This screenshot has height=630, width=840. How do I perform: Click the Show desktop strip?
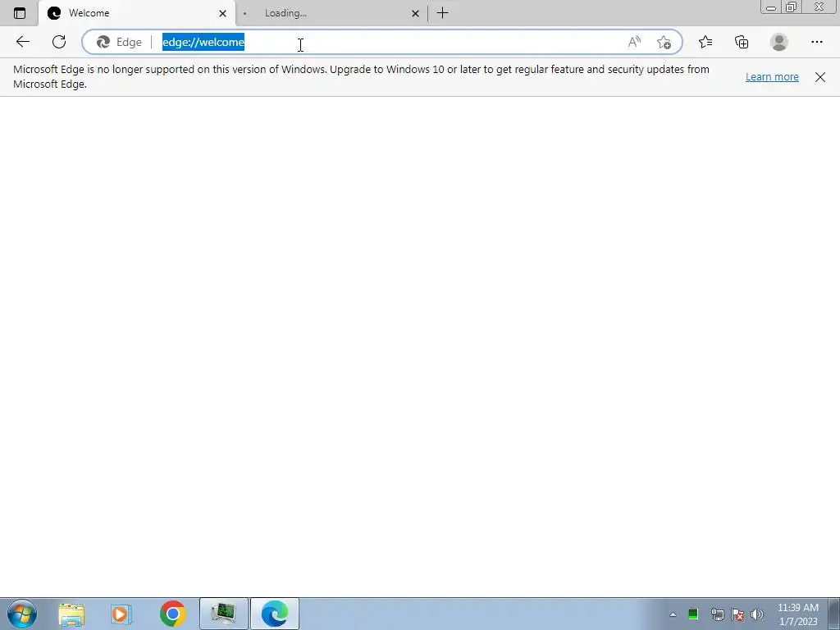point(833,614)
